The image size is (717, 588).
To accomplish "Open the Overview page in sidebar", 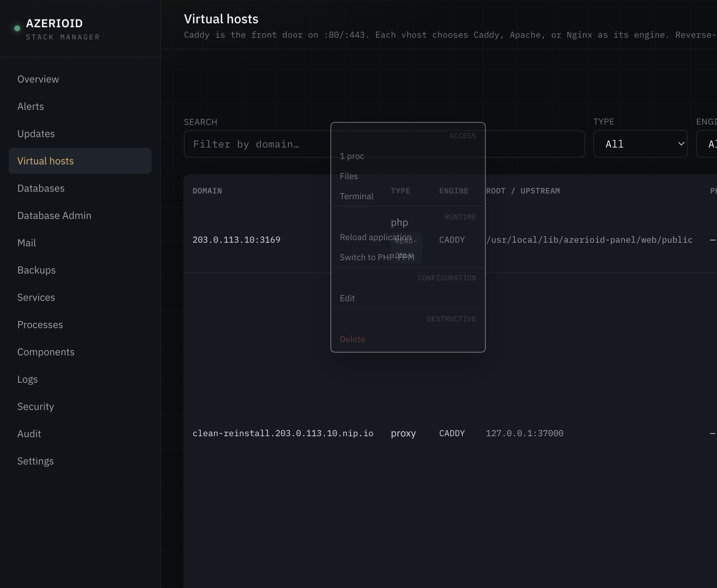I will [x=80, y=79].
